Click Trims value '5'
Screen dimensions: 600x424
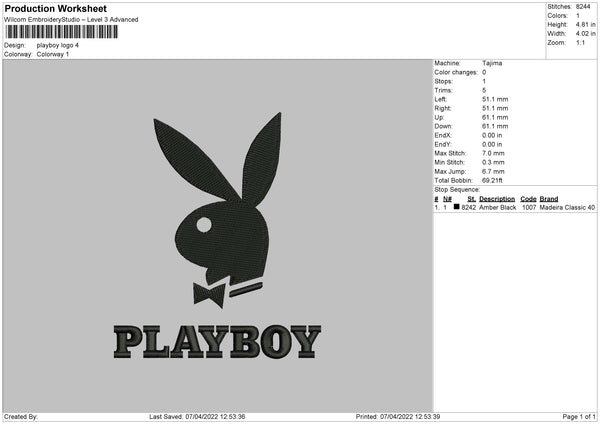[x=484, y=90]
